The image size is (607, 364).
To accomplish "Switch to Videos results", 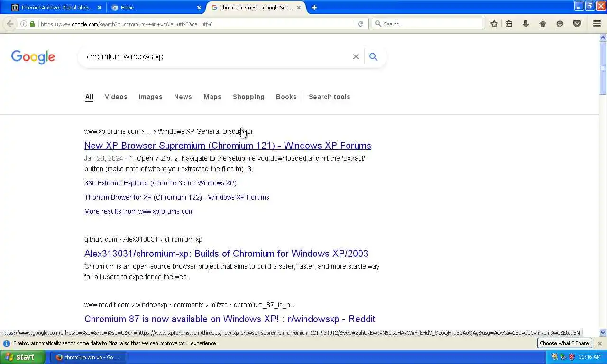I will [116, 97].
